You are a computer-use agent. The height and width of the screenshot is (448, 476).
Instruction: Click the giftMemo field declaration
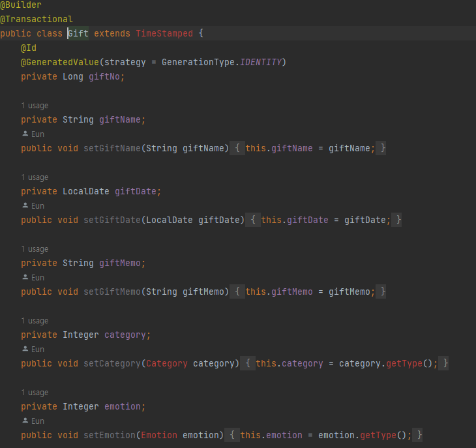[x=119, y=263]
